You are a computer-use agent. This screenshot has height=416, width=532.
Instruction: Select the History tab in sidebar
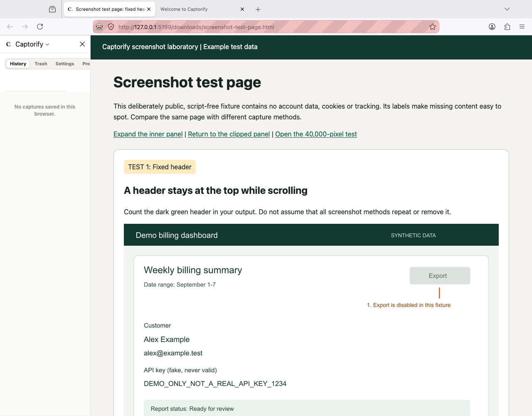(x=18, y=64)
